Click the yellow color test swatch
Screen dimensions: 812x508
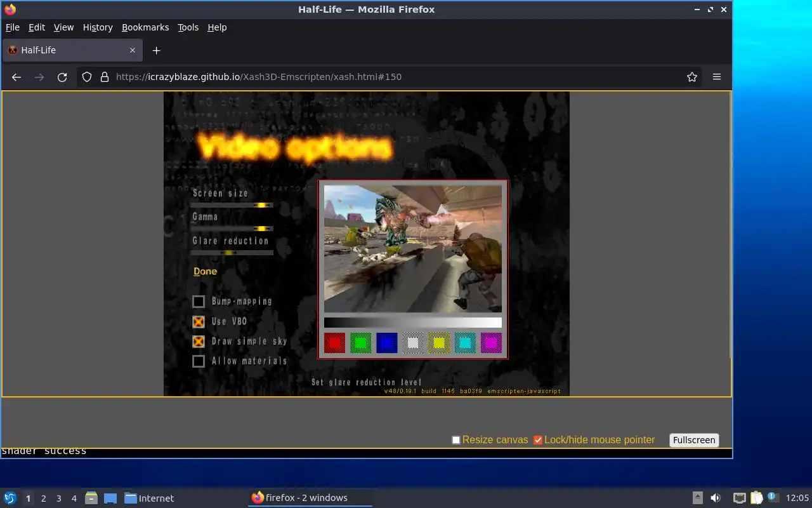[x=439, y=343]
